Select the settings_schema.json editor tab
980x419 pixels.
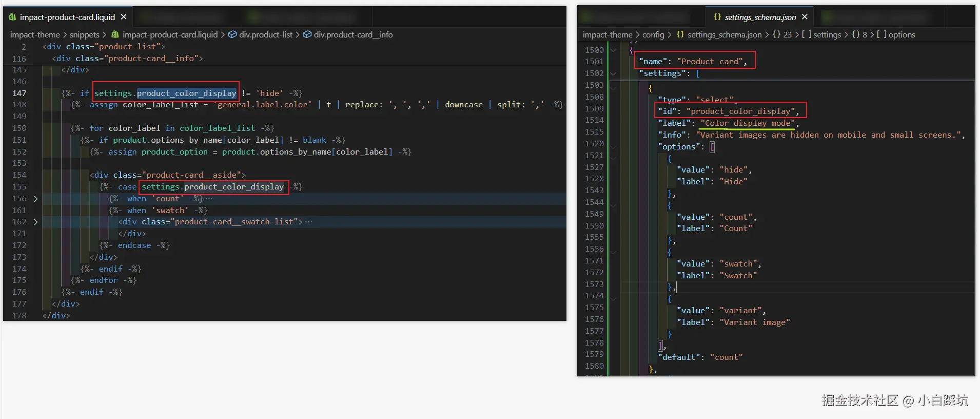pos(760,17)
